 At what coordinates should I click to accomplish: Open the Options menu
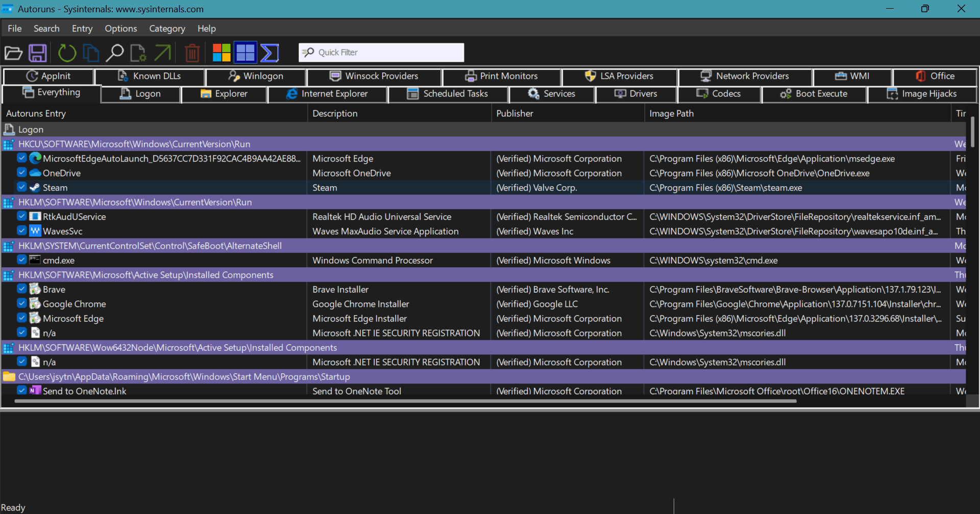(121, 29)
